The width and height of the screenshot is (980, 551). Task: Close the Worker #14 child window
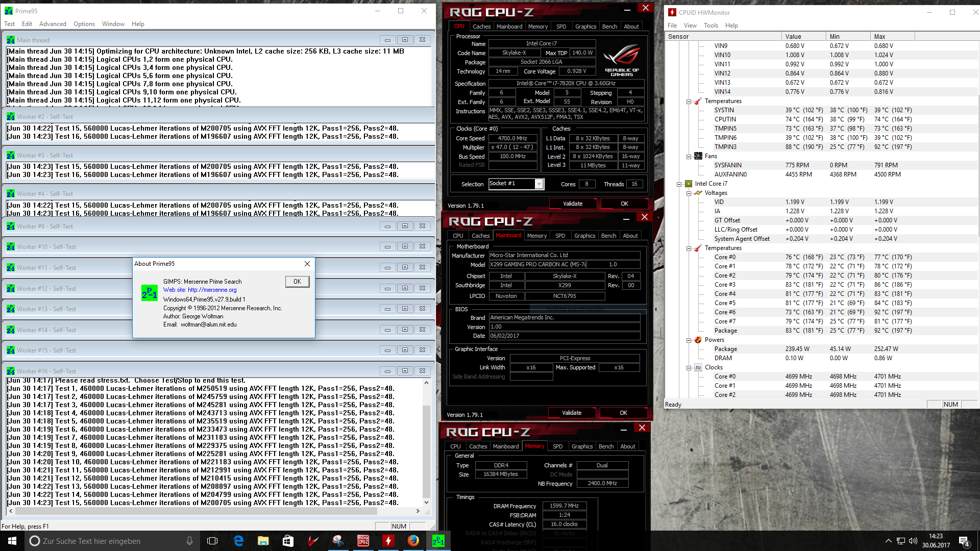coord(422,330)
